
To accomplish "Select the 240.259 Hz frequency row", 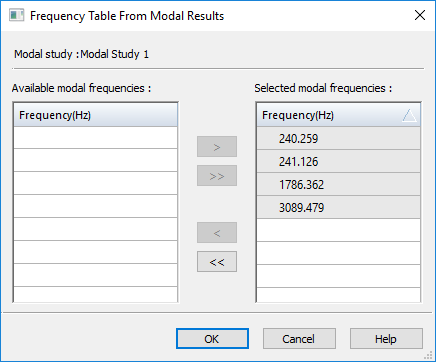I will (339, 138).
